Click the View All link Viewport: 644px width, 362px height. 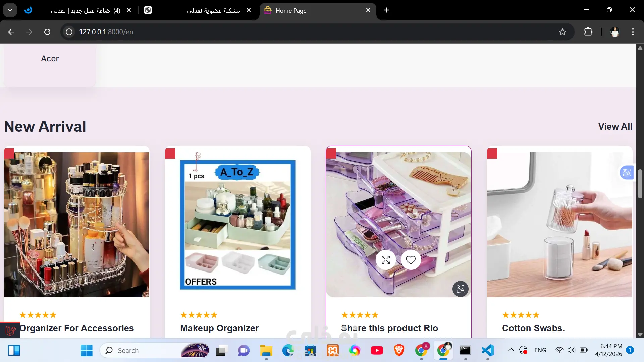click(x=615, y=127)
